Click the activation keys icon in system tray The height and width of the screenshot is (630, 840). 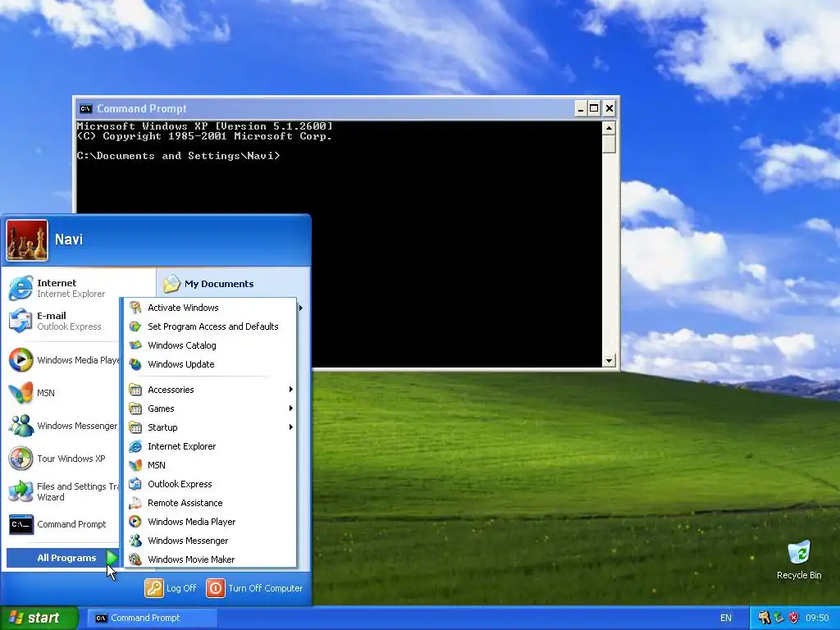765,618
